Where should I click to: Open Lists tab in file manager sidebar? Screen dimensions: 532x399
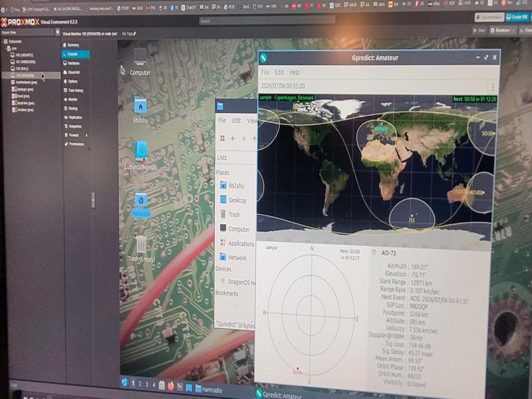(222, 158)
